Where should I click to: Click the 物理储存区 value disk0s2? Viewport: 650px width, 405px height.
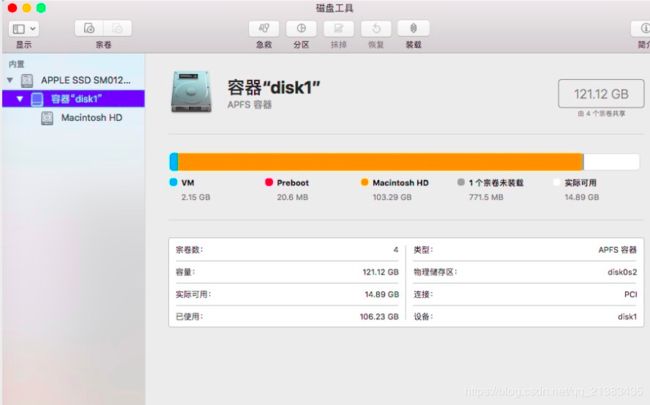coord(622,272)
